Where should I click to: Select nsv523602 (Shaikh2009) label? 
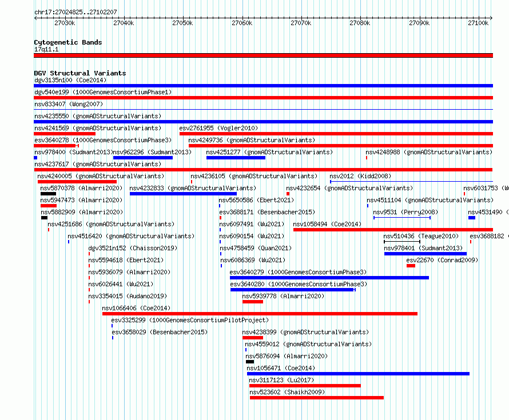click(287, 392)
